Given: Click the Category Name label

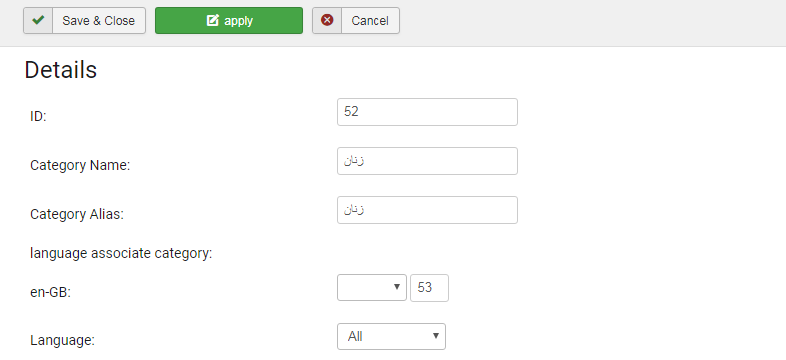Looking at the screenshot, I should pyautogui.click(x=80, y=165).
